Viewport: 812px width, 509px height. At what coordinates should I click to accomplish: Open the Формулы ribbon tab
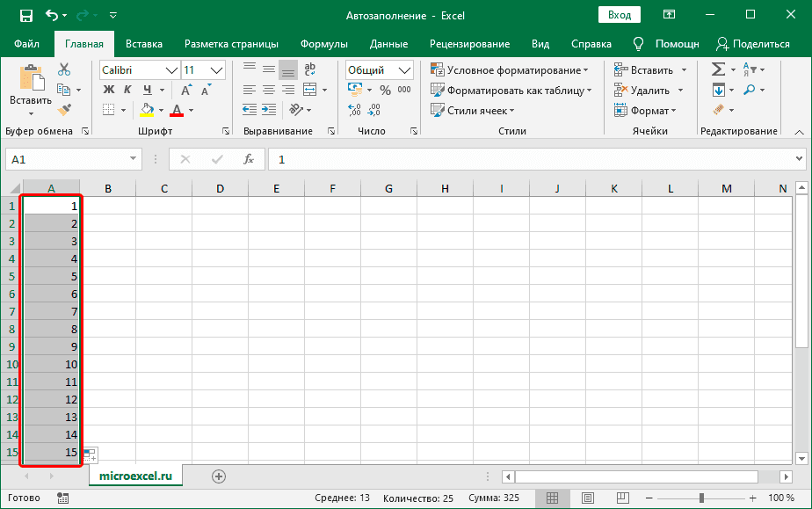(323, 44)
